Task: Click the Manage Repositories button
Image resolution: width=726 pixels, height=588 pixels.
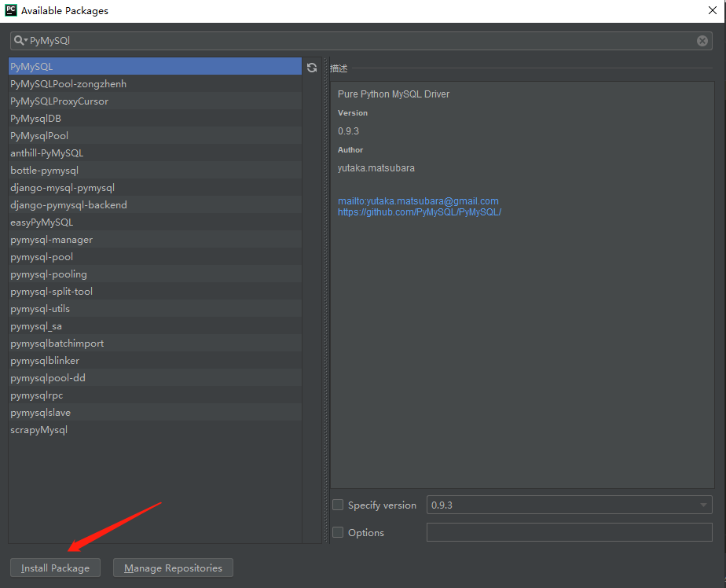Action: [x=173, y=568]
